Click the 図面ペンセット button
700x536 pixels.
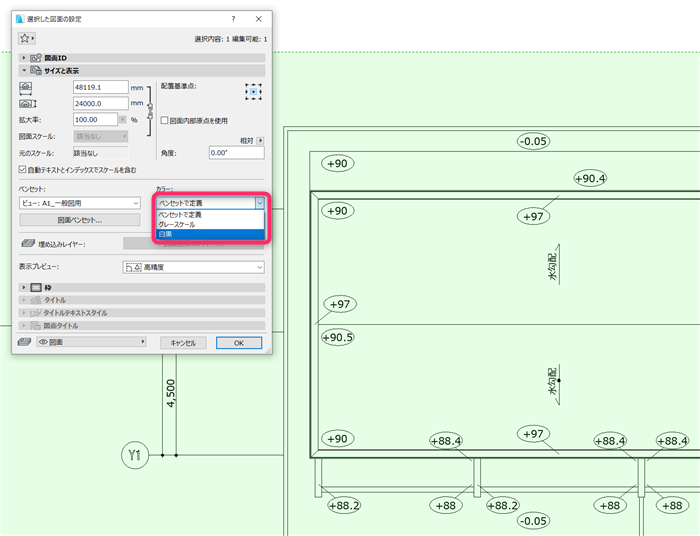(79, 220)
